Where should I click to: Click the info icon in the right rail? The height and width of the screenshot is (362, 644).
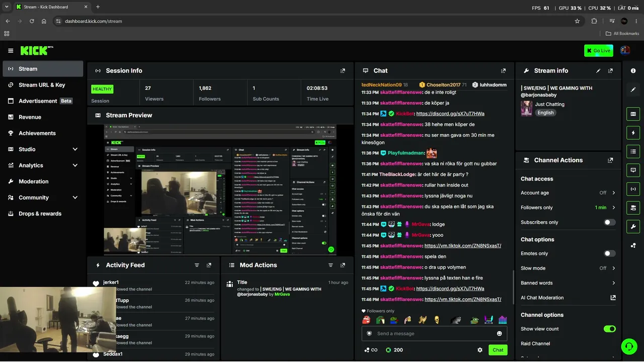(633, 71)
